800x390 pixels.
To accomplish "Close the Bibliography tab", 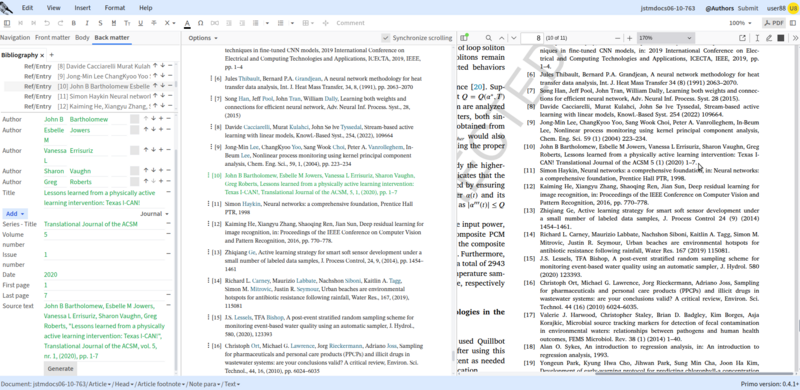I will pyautogui.click(x=42, y=55).
